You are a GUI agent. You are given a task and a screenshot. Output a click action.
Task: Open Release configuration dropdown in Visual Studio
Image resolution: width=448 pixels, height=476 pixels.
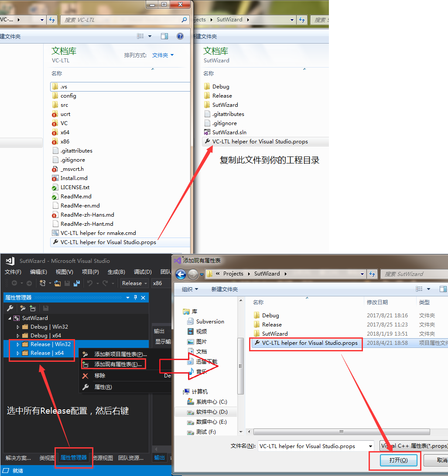(134, 283)
